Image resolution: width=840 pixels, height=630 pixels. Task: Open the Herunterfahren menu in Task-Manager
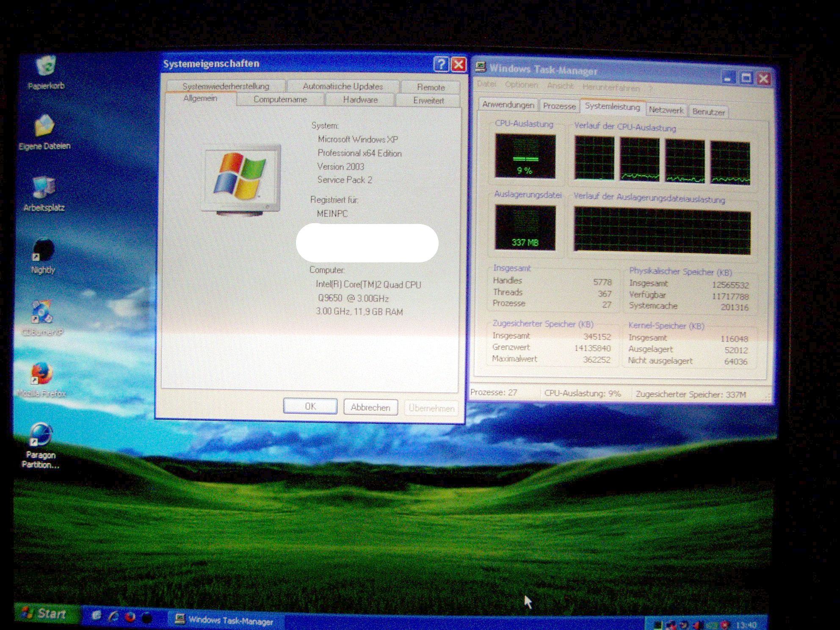click(611, 88)
